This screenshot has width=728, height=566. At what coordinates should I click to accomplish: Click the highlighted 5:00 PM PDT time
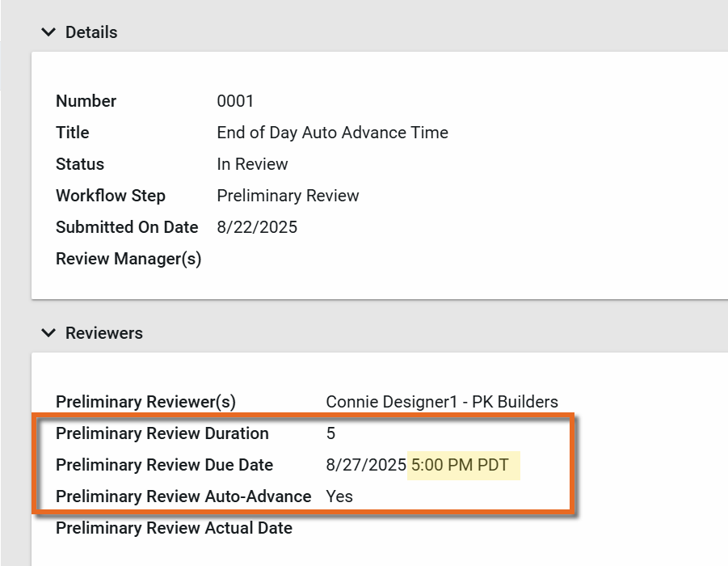tap(461, 465)
